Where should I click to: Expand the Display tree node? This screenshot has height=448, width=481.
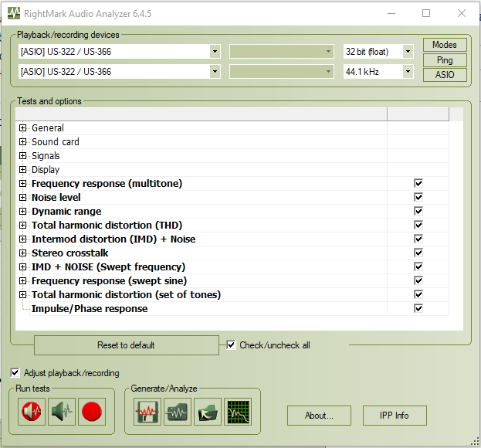[x=22, y=169]
